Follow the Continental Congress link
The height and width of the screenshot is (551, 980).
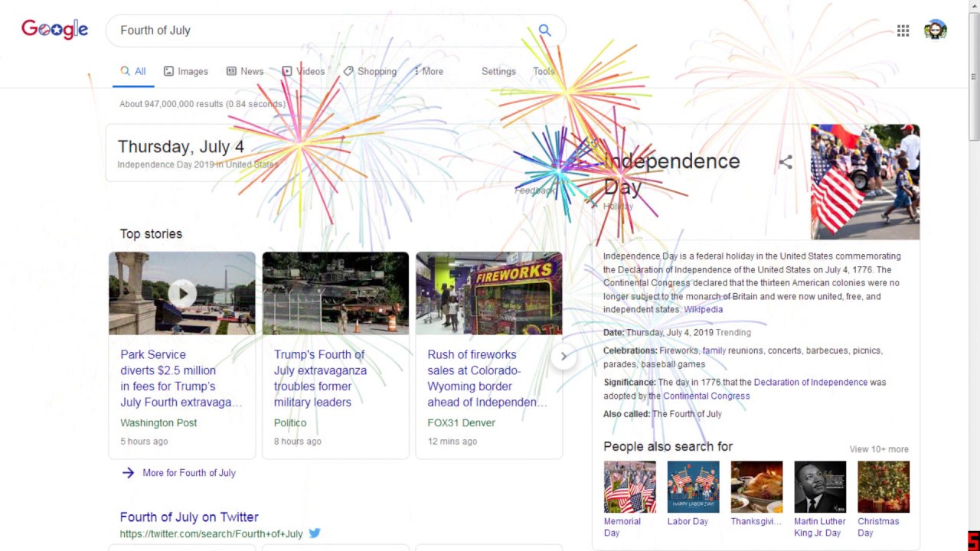(x=706, y=396)
